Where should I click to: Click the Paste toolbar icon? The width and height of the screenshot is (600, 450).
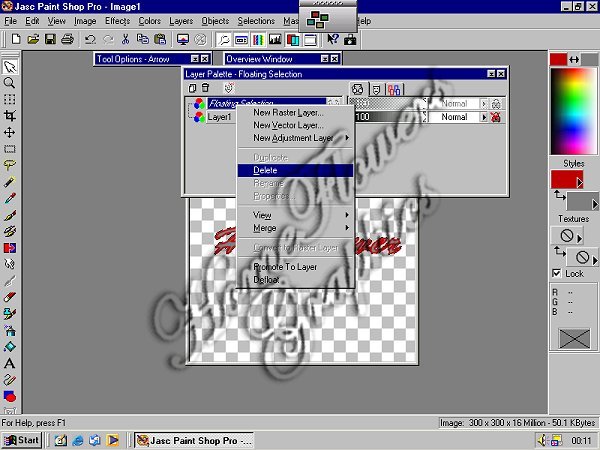[x=160, y=39]
